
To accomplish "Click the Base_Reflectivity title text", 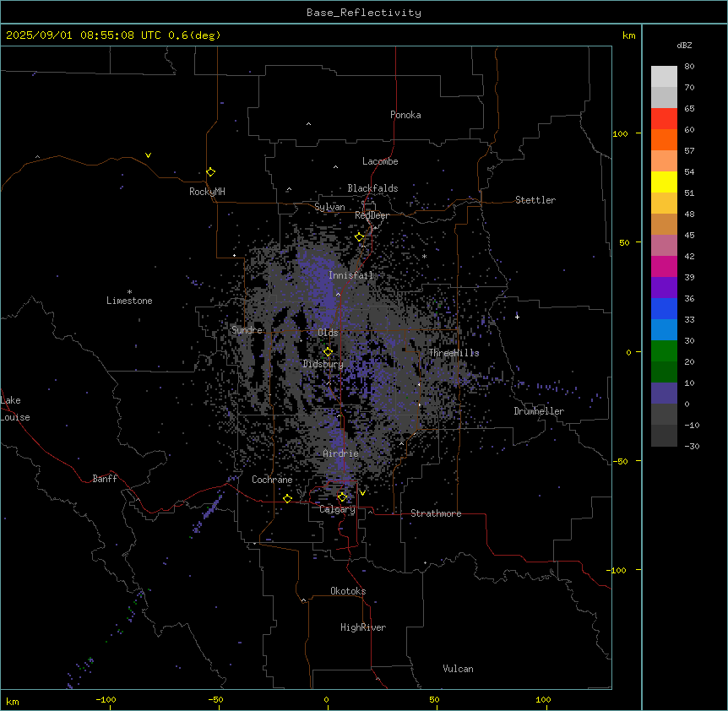I will (x=364, y=13).
